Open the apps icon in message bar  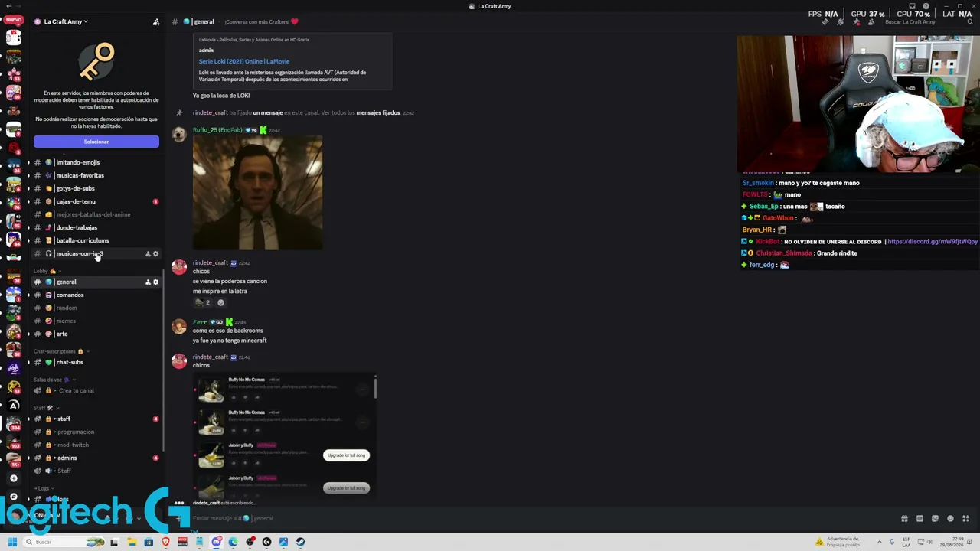pyautogui.click(x=965, y=519)
